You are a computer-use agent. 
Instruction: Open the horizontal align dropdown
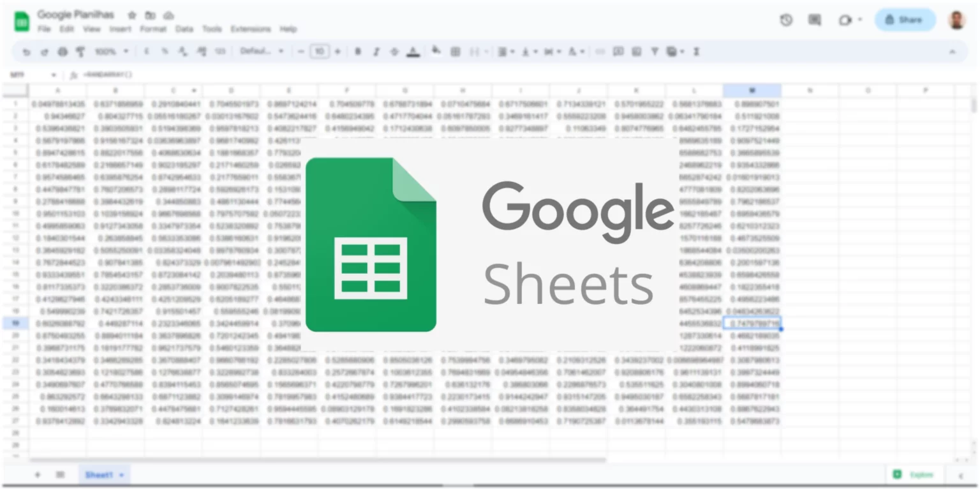pyautogui.click(x=506, y=52)
